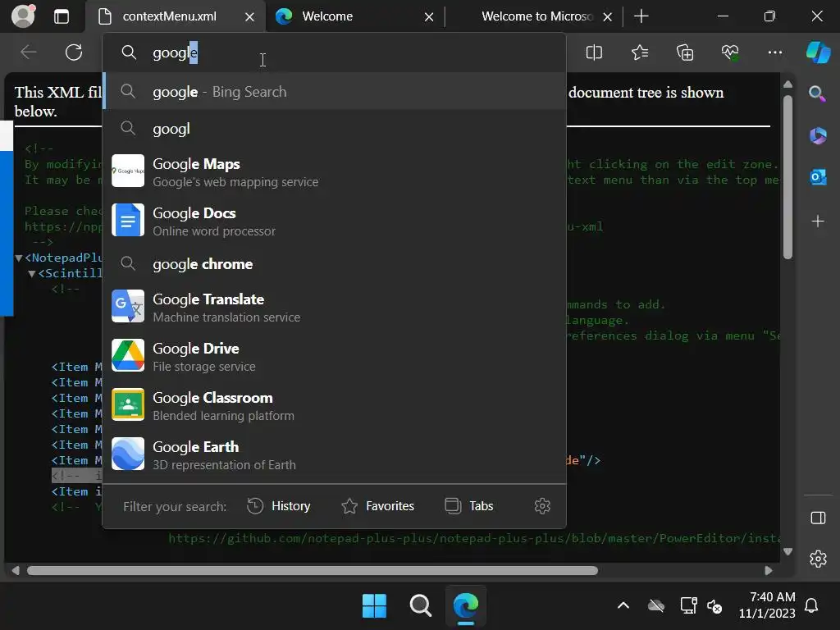This screenshot has width=840, height=630.
Task: Choose the Google Earth suggestion
Action: [335, 454]
